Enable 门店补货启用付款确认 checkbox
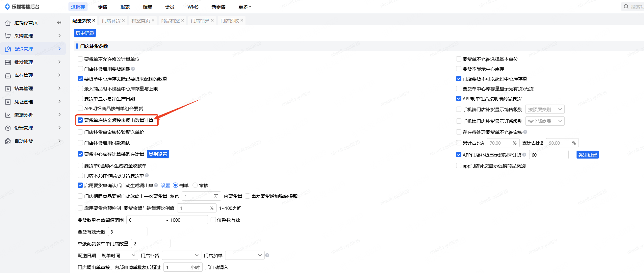Image resolution: width=644 pixels, height=273 pixels. tap(80, 143)
